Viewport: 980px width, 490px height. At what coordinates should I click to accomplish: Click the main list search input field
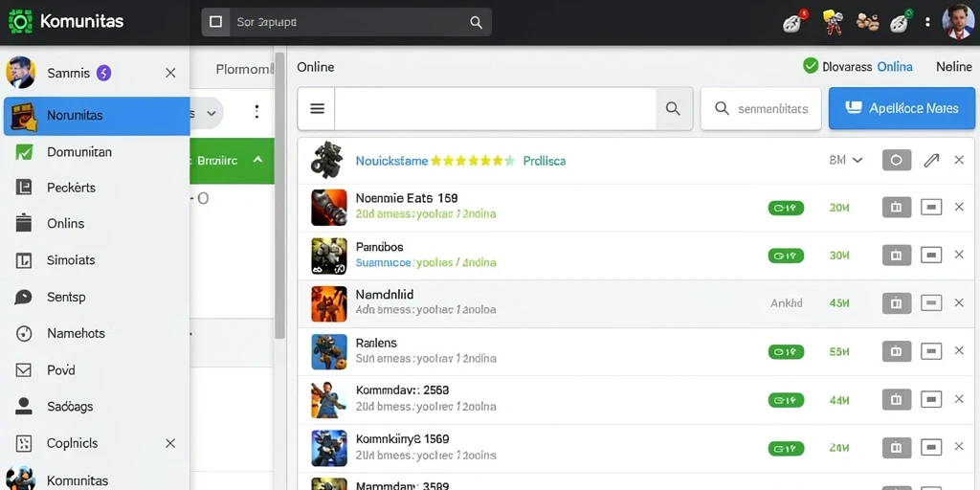[495, 109]
